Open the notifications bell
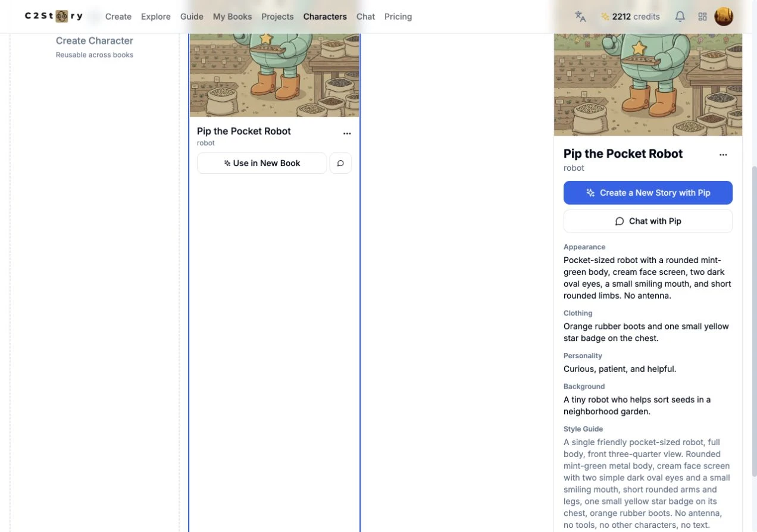757x532 pixels. pyautogui.click(x=680, y=17)
